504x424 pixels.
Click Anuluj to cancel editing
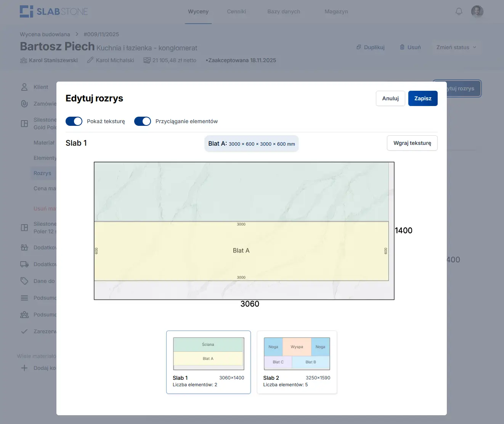click(x=390, y=98)
